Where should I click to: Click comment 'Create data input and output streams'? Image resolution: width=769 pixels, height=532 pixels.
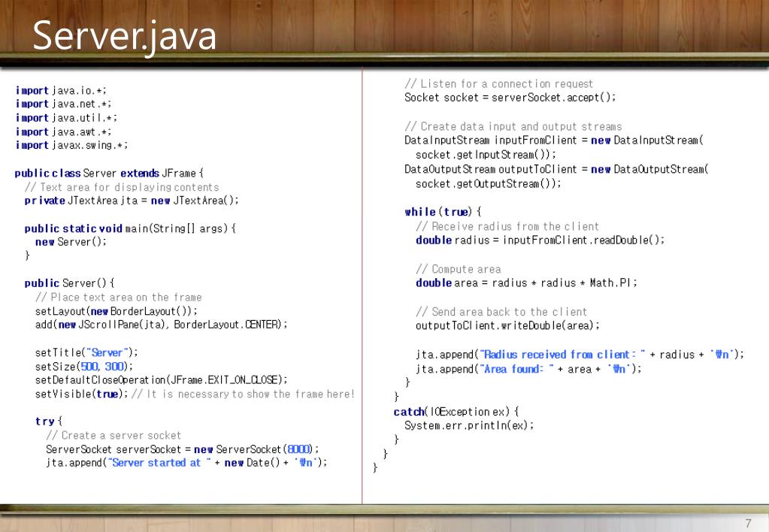[513, 126]
